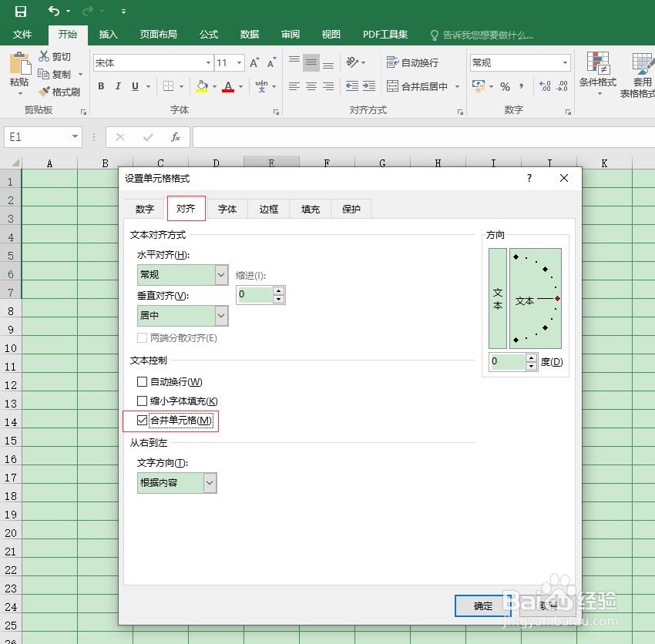This screenshot has height=644, width=655.
Task: Expand the 合并后居中 dropdown arrow
Action: [458, 86]
